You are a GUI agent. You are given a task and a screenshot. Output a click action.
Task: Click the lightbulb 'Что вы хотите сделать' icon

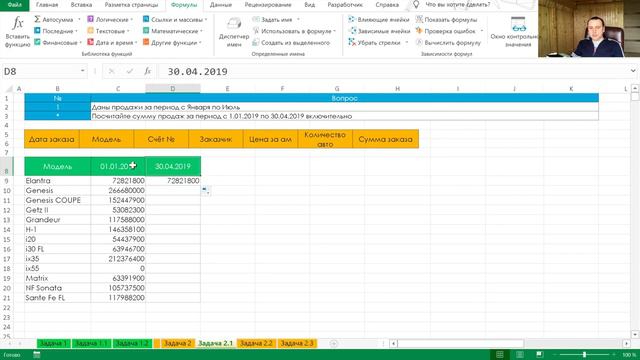tap(416, 5)
